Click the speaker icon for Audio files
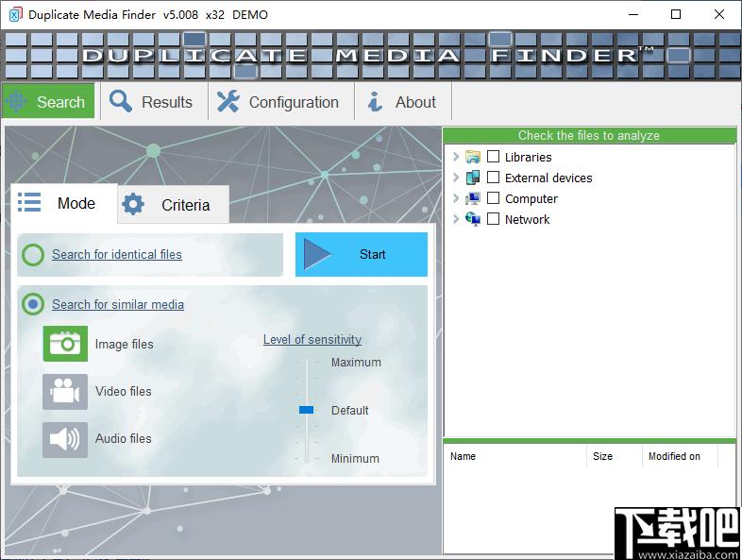 point(65,439)
